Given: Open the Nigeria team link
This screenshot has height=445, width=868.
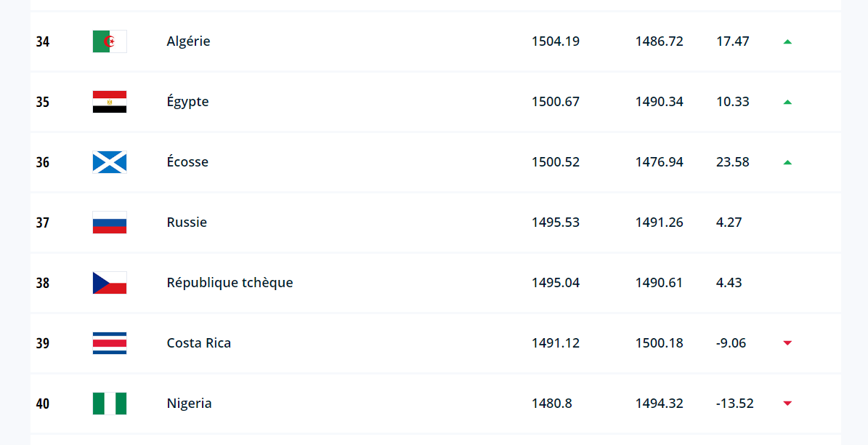Looking at the screenshot, I should point(189,404).
